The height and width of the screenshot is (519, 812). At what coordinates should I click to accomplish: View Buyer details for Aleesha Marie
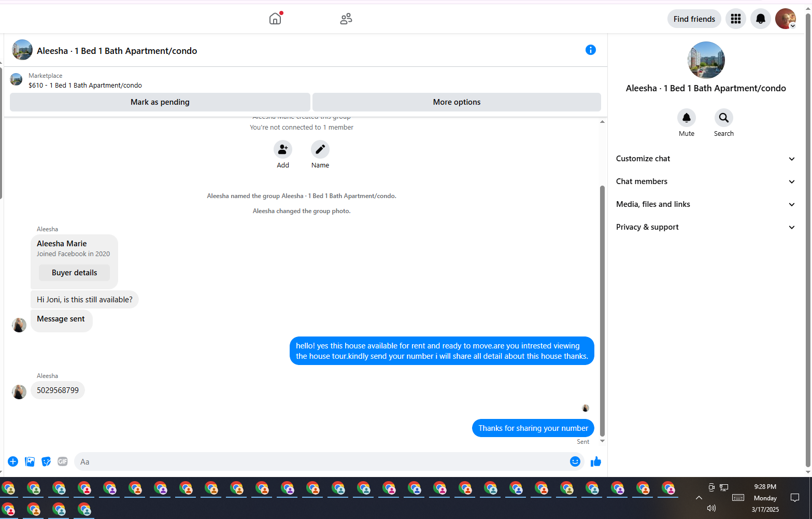75,273
